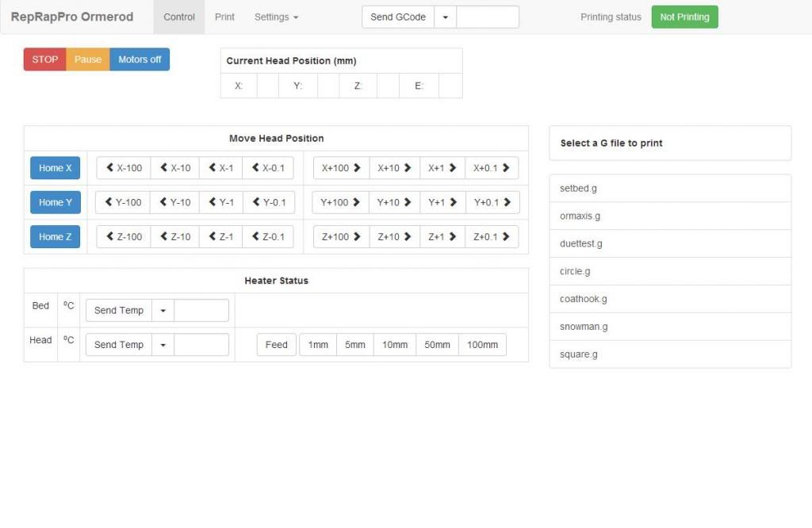Select the Control tab
Viewport: 812px width, 528px height.
[179, 17]
